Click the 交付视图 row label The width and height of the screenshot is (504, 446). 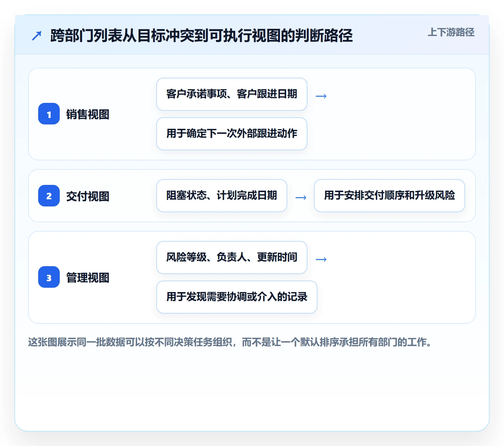(88, 196)
